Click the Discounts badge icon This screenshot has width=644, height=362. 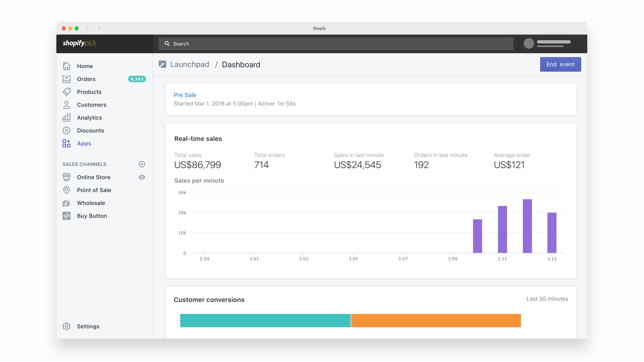[x=66, y=130]
